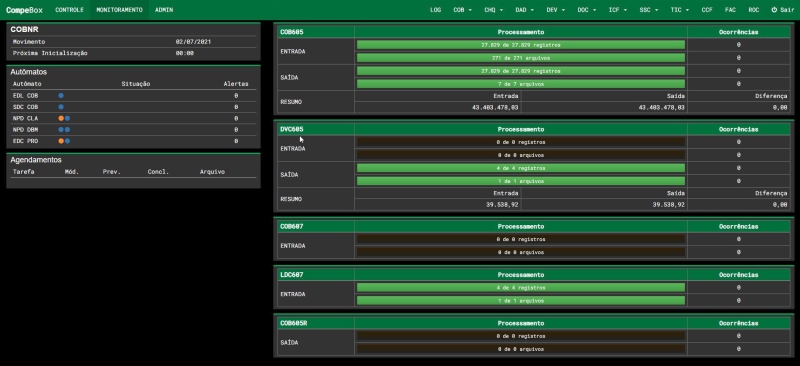Click COB605R '0 de 0 arquivos' empty bar
Viewport: 800px width, 366px height.
point(520,349)
